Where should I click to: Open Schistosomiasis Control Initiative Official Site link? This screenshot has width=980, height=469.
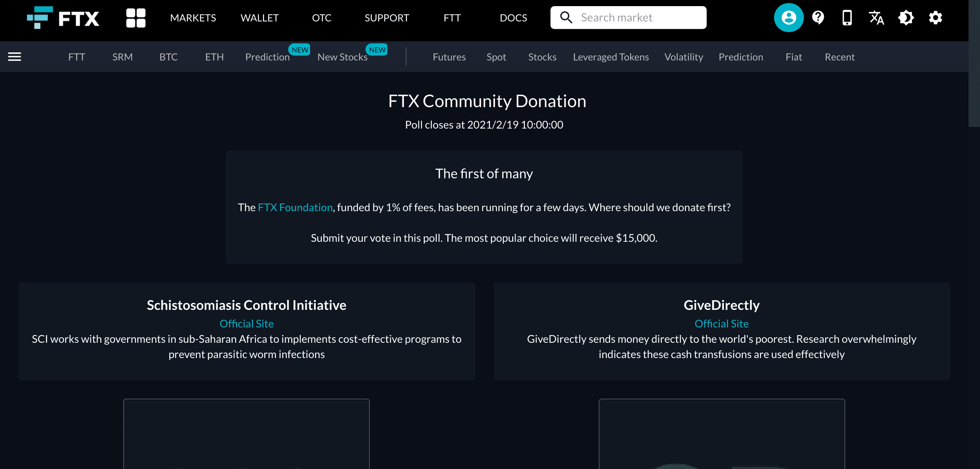point(247,324)
